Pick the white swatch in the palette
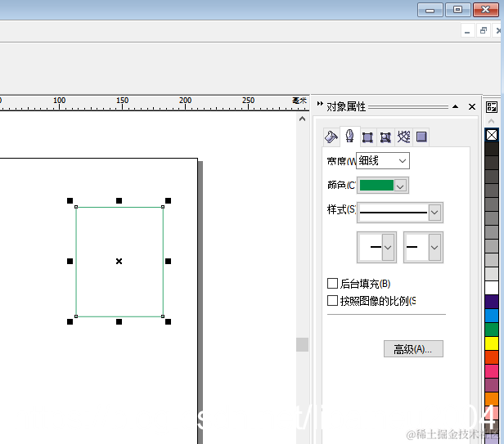 492,288
